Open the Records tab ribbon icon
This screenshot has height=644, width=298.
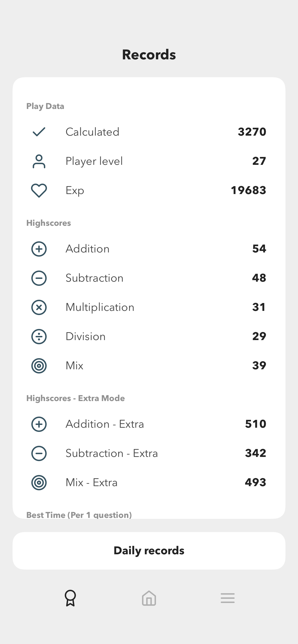point(70,598)
